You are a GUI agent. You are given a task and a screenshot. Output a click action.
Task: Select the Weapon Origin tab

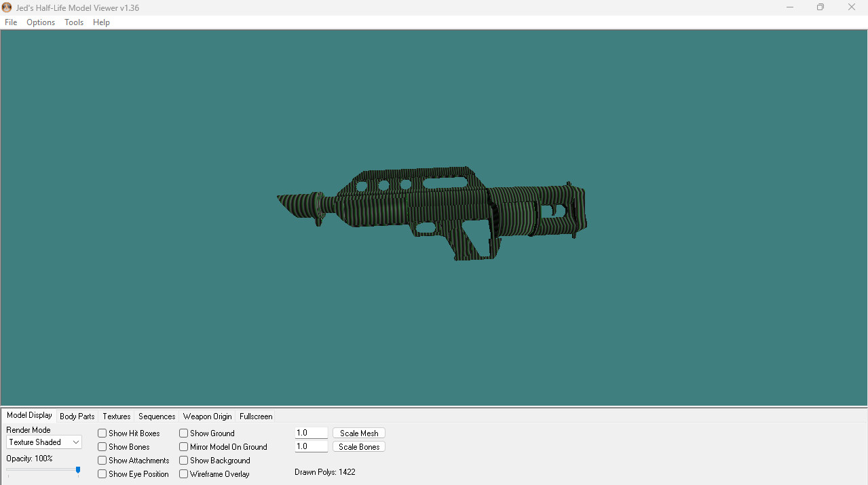[207, 416]
